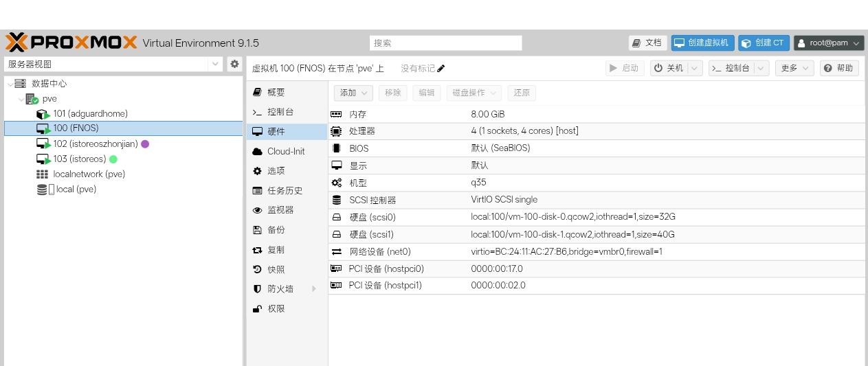Click Create CT (创建 CT) button

coord(763,43)
